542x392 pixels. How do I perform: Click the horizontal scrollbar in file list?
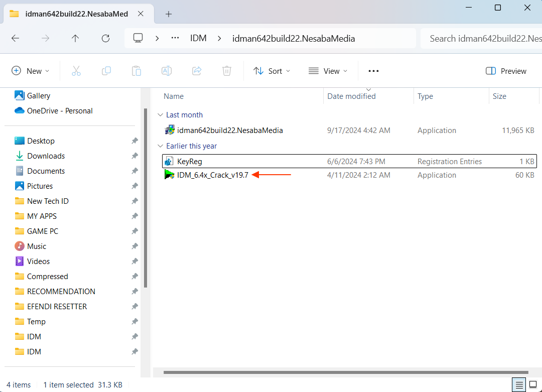(x=346, y=372)
